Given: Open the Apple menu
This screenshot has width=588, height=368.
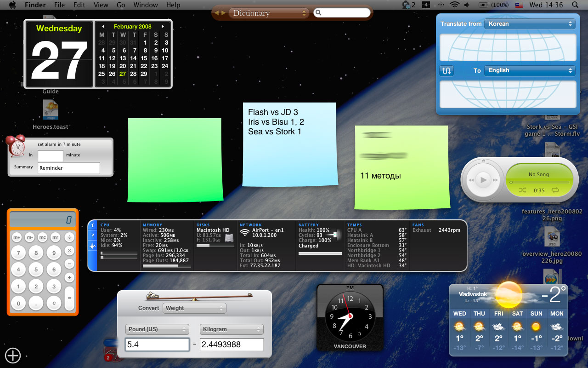Looking at the screenshot, I should pos(12,5).
